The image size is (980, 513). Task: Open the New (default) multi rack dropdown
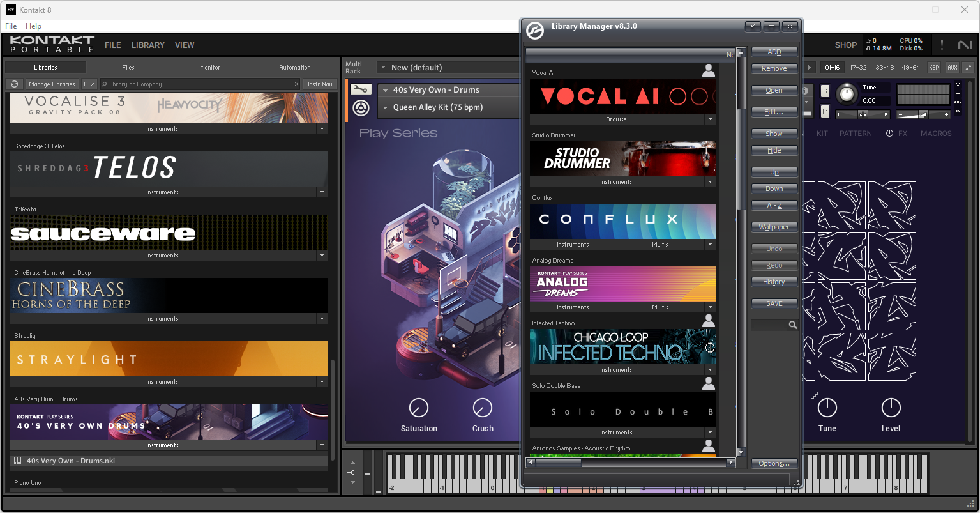pyautogui.click(x=449, y=67)
